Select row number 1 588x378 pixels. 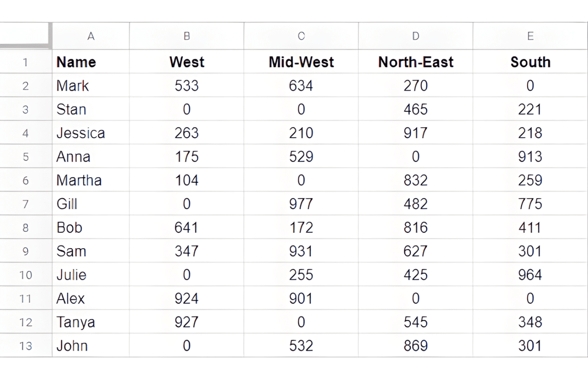click(26, 62)
